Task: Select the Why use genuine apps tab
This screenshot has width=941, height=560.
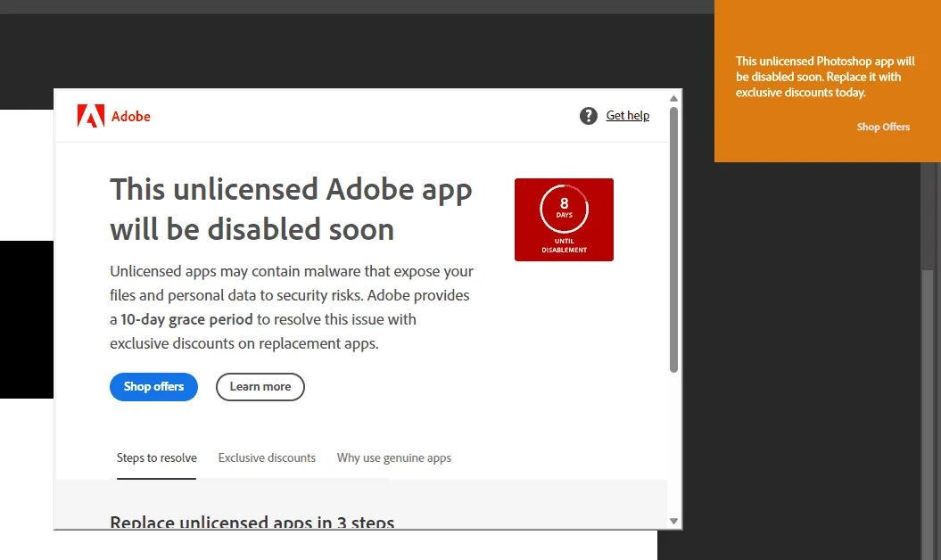Action: tap(393, 458)
